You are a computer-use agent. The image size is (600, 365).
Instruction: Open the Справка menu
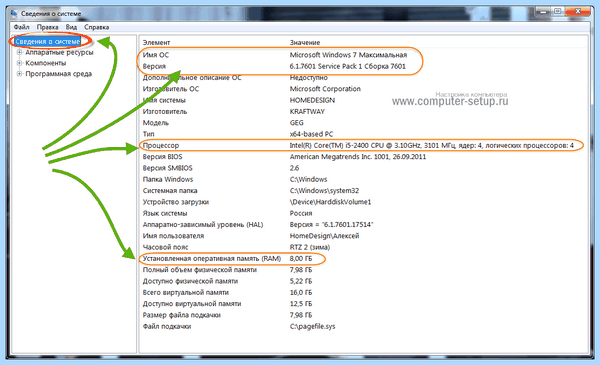pyautogui.click(x=96, y=27)
